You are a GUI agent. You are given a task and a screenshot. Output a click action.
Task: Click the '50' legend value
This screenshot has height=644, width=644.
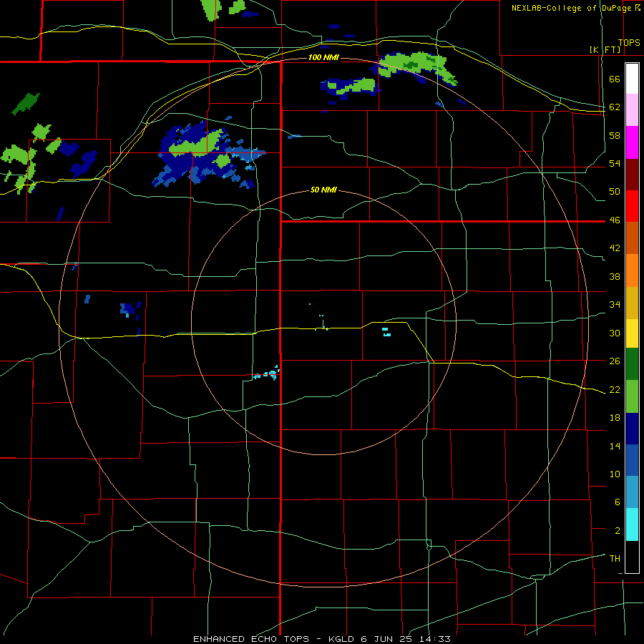click(x=615, y=192)
